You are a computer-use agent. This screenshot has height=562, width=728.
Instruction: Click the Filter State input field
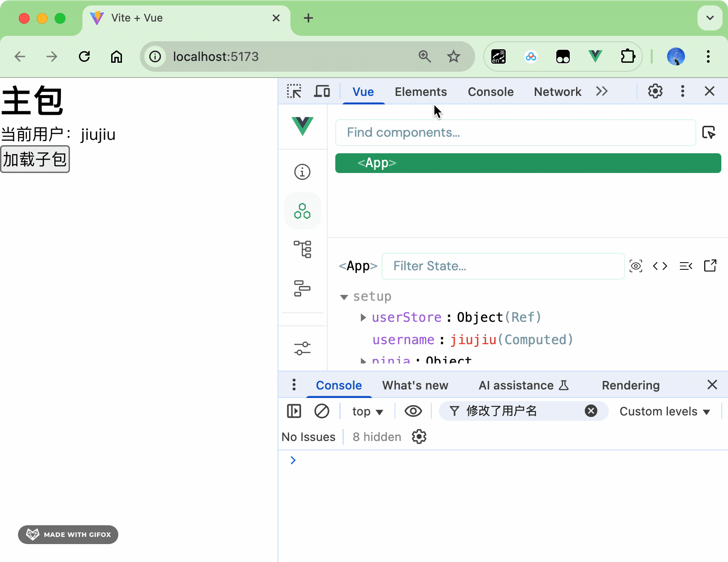tap(503, 266)
